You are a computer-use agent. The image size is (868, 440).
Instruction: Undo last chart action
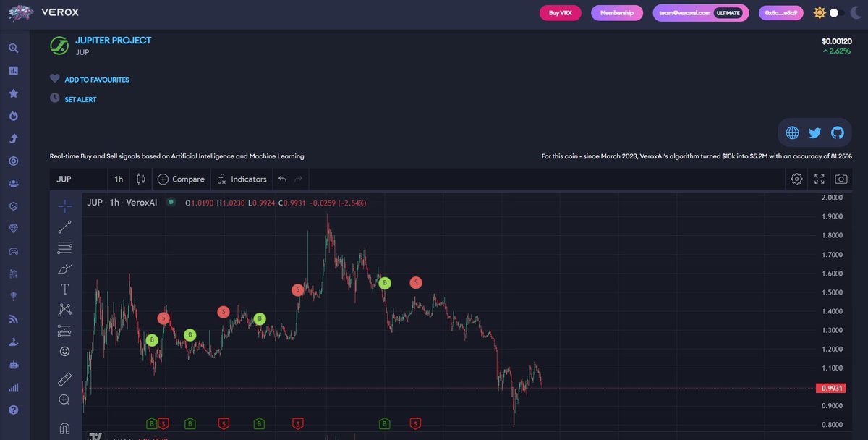pos(283,179)
